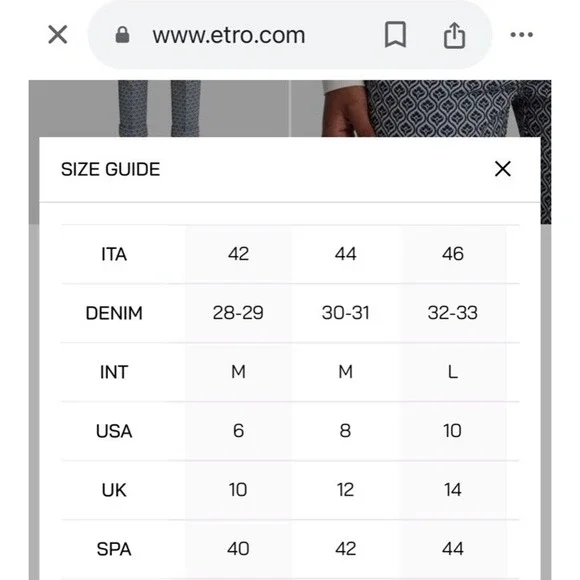Close the browser tab with X icon
The width and height of the screenshot is (580, 580).
click(x=58, y=35)
